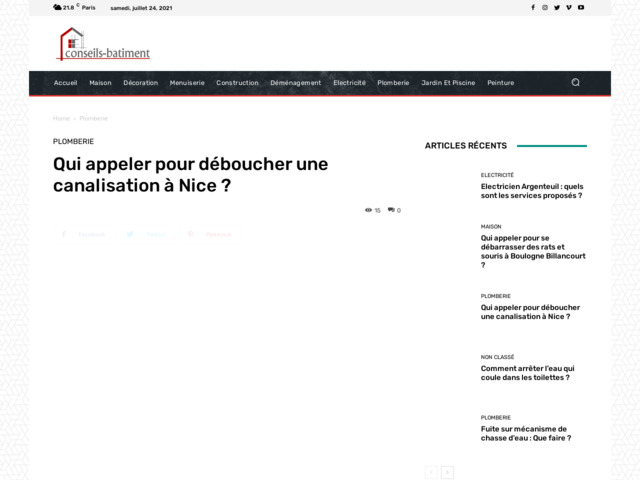Click the comments bubble icon
Viewport: 640px width, 480px height.
(391, 210)
